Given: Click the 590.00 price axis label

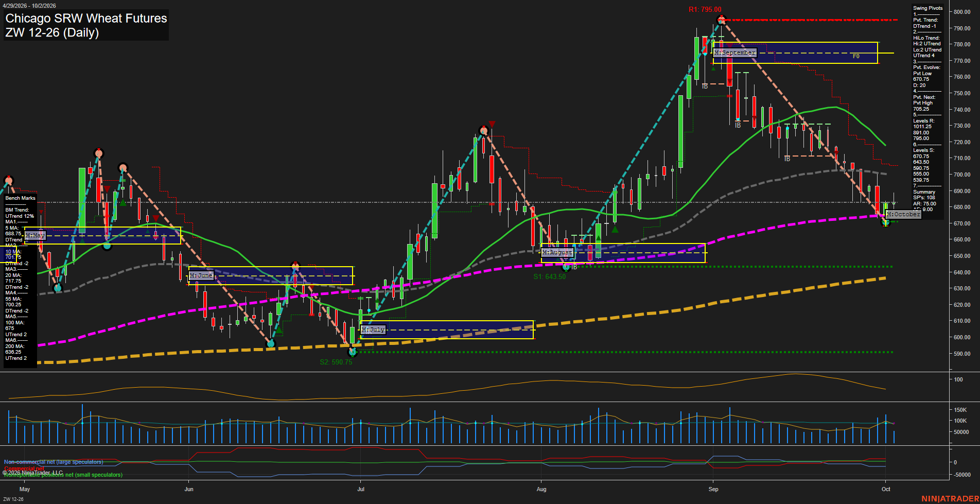Looking at the screenshot, I should 962,354.
